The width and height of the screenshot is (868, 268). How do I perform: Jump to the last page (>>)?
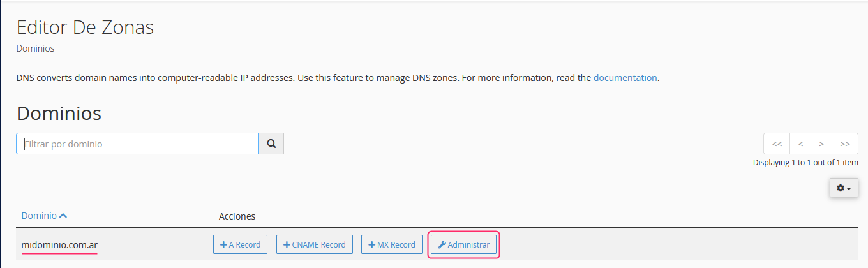click(845, 144)
